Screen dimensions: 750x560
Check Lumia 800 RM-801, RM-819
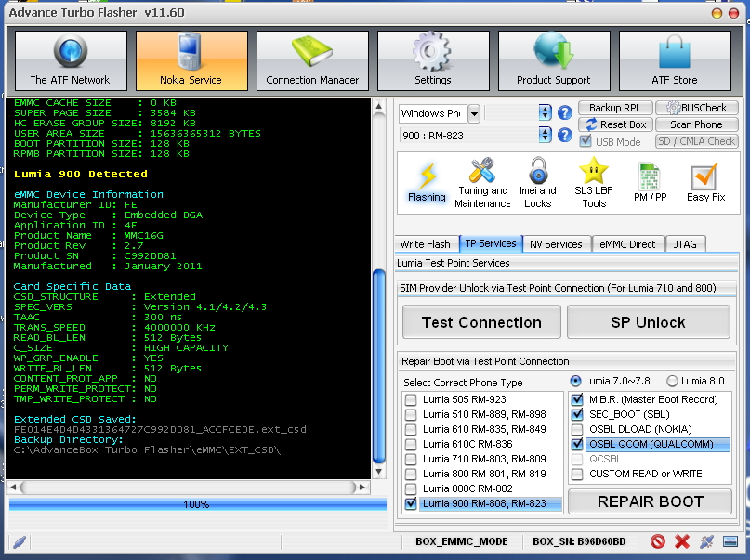tap(411, 474)
